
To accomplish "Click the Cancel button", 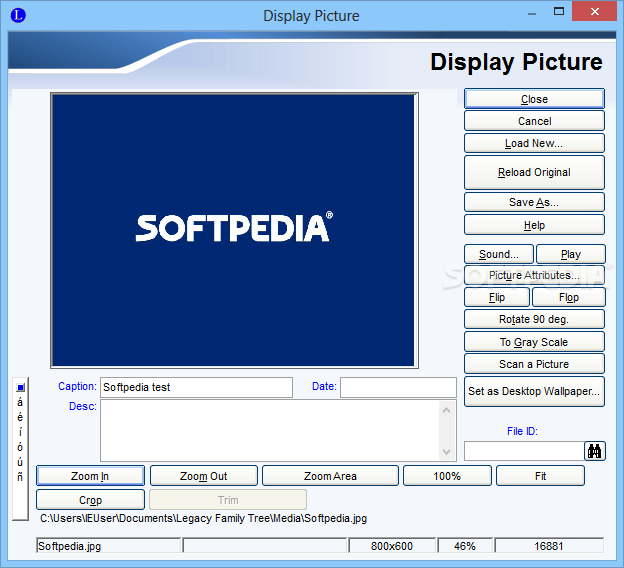I will (x=534, y=121).
